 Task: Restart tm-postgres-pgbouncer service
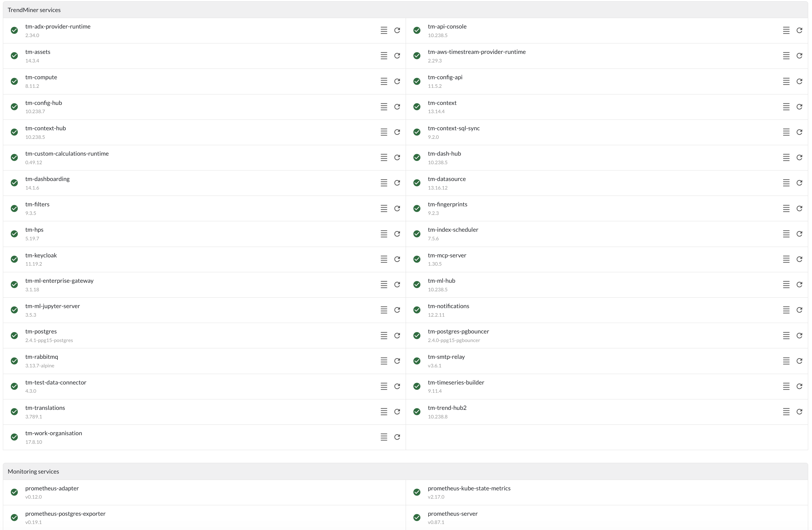[x=799, y=336]
